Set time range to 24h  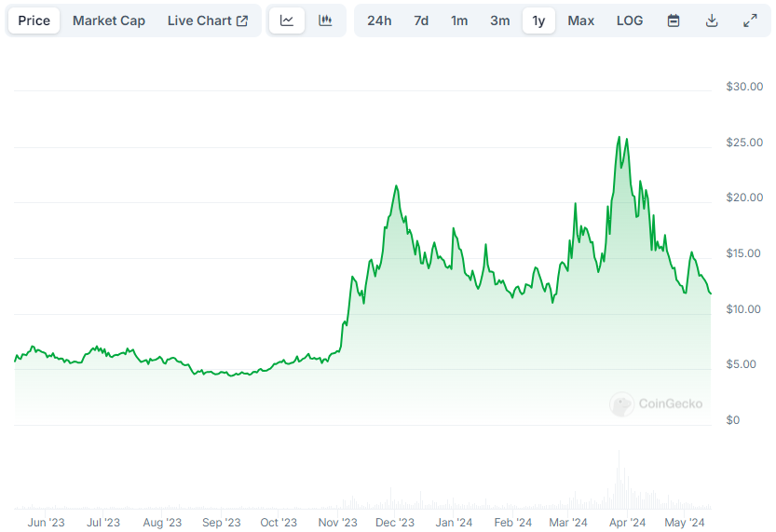pyautogui.click(x=379, y=20)
